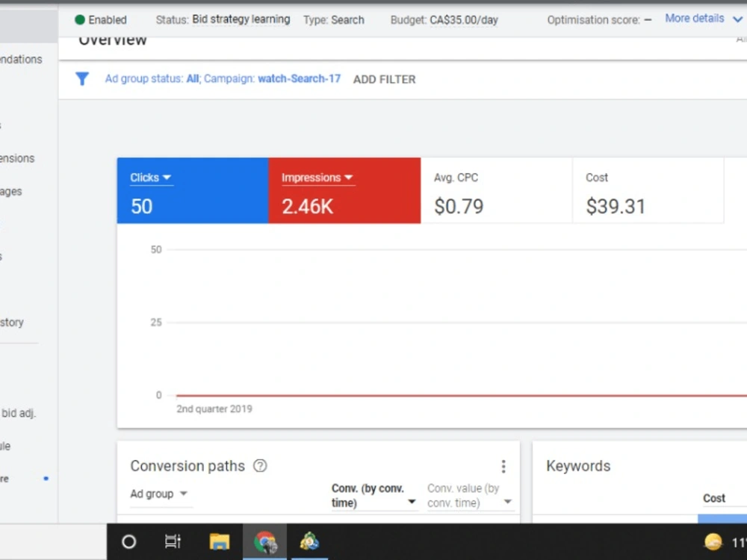Viewport: 747px width, 560px height.
Task: Click the More details link
Action: tap(694, 19)
